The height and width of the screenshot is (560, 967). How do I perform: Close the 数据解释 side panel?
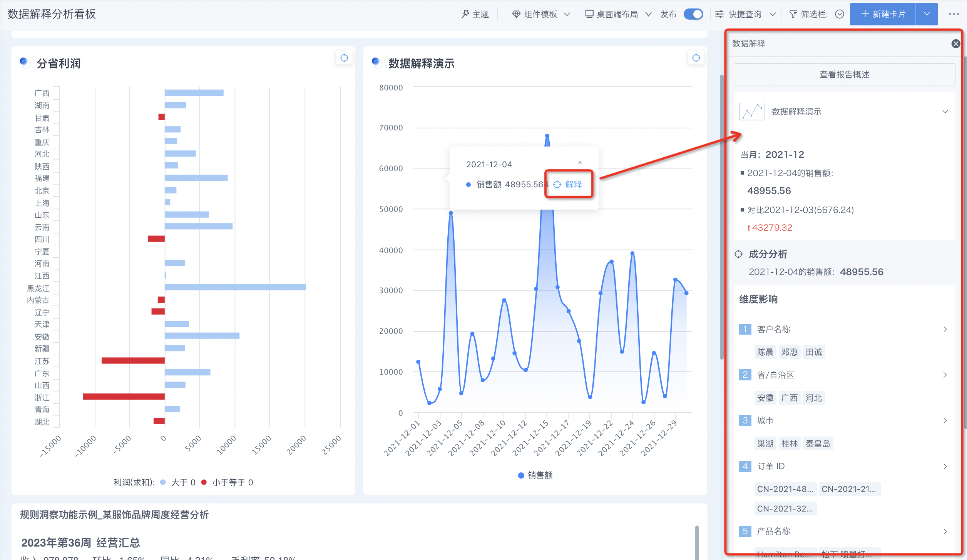pyautogui.click(x=955, y=43)
